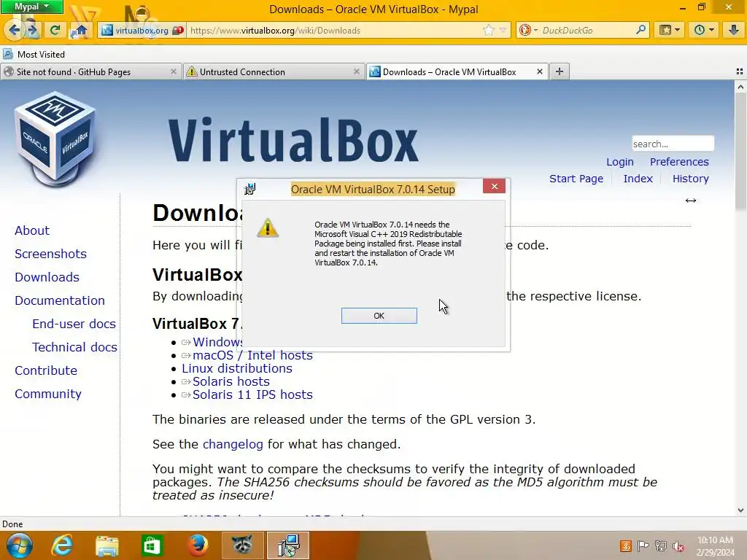Open End-user docs sidebar link
The height and width of the screenshot is (560, 747).
pyautogui.click(x=74, y=324)
